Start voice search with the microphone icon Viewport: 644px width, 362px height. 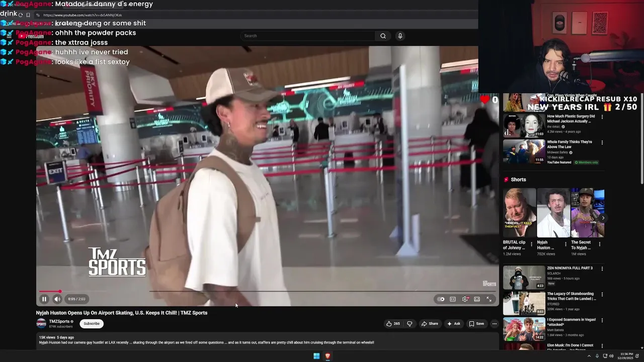[400, 36]
